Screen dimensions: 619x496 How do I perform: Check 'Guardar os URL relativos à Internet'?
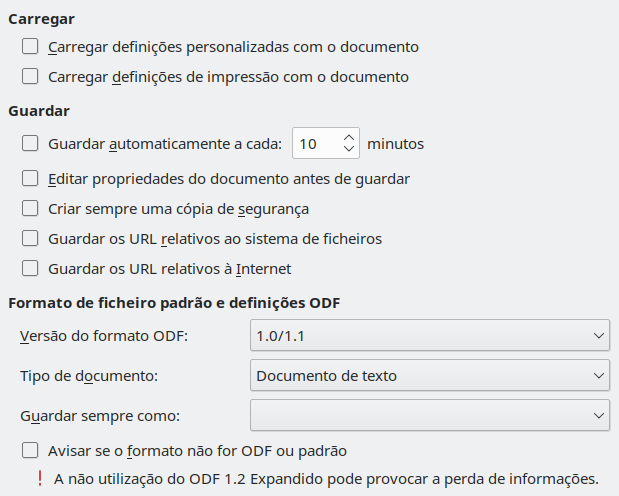30,268
